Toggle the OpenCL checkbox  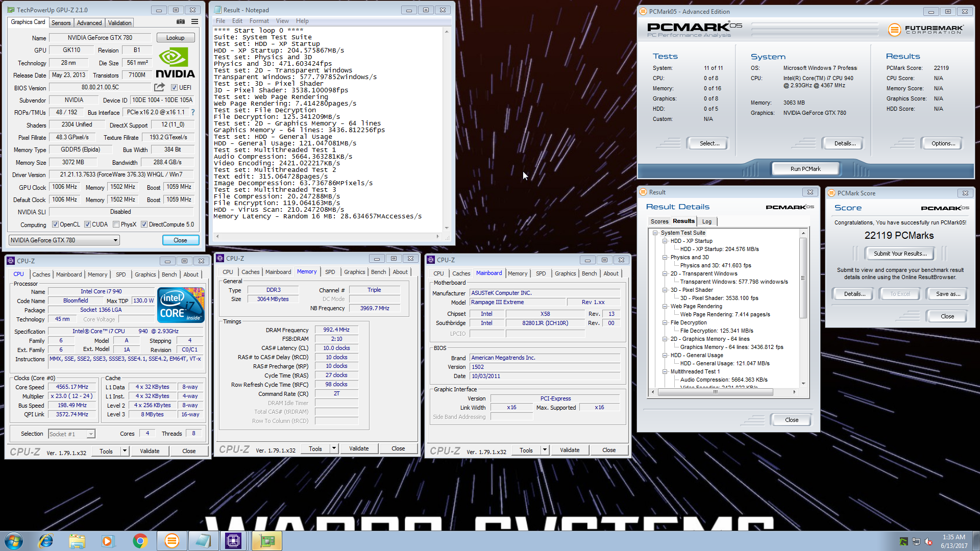(55, 224)
